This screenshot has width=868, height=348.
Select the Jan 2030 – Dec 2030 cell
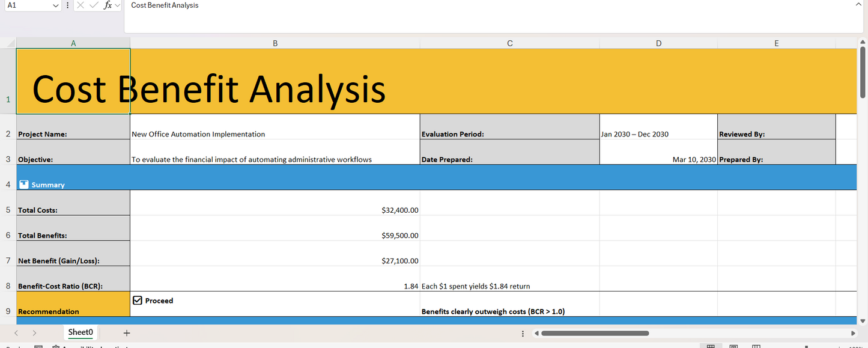[x=658, y=127]
